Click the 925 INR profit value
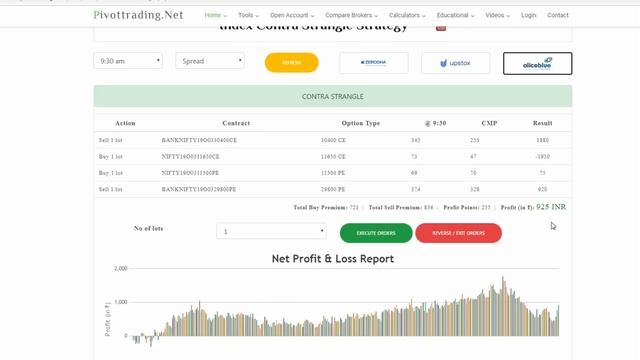 [x=551, y=207]
